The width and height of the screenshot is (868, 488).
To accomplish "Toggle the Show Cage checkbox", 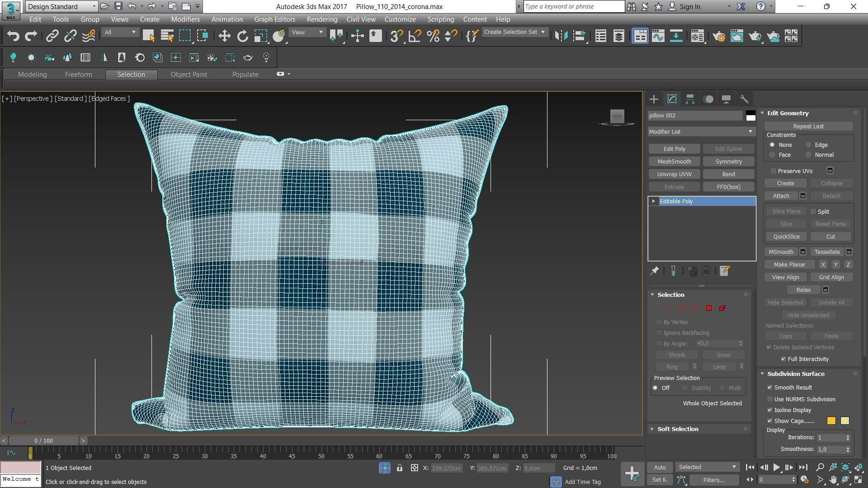I will point(770,421).
